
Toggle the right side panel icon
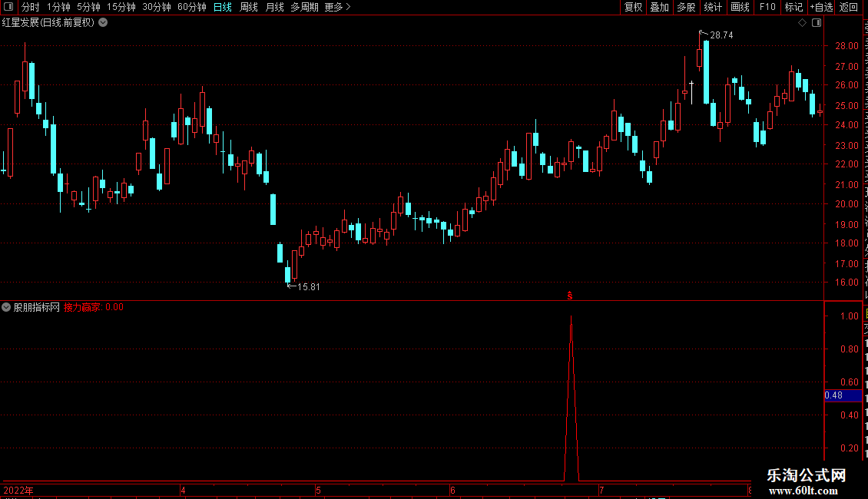[817, 23]
